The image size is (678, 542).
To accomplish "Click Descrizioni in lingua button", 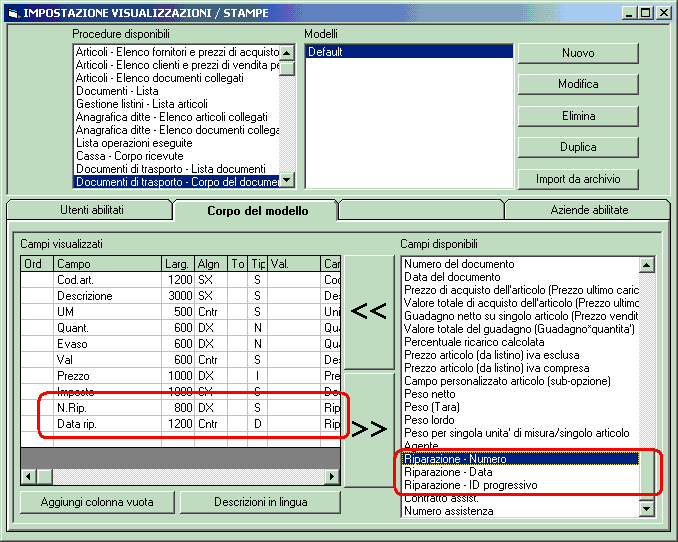I will pyautogui.click(x=260, y=502).
